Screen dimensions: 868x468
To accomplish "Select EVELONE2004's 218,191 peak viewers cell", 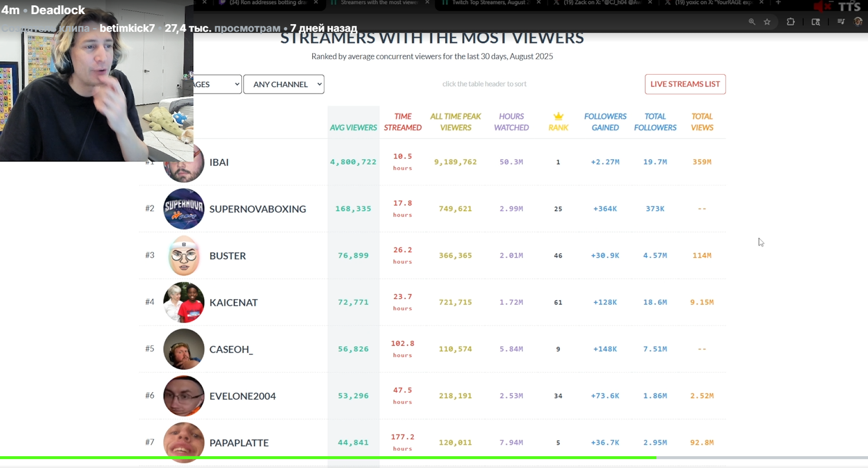I will 455,396.
